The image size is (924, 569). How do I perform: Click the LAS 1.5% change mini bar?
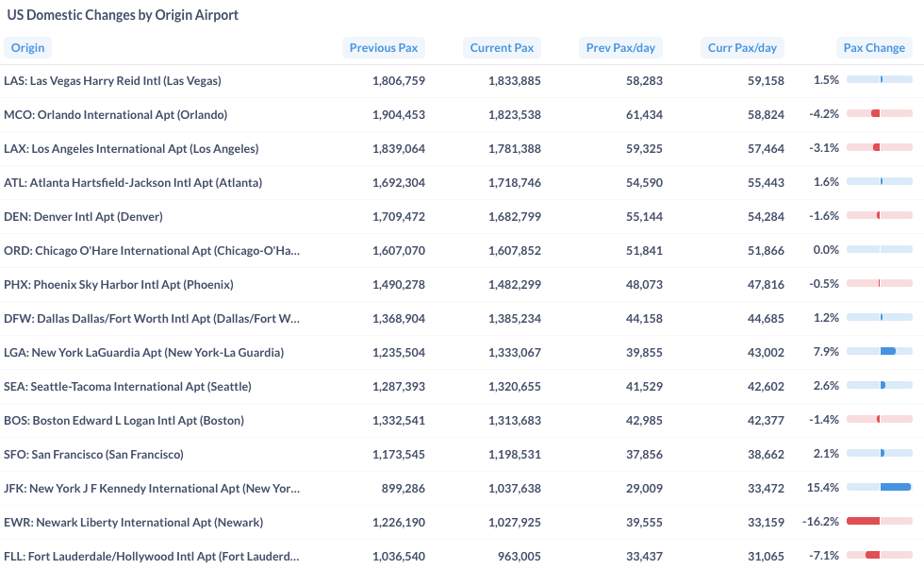[x=880, y=79]
